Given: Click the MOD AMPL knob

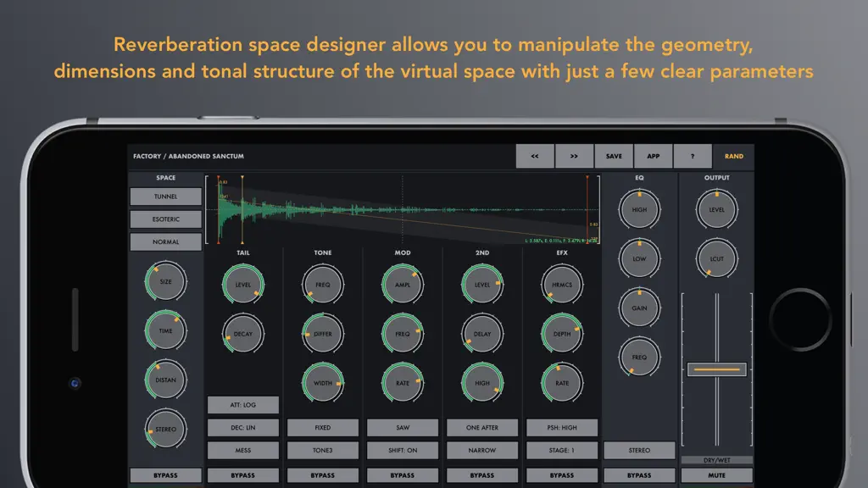Looking at the screenshot, I should (x=403, y=285).
